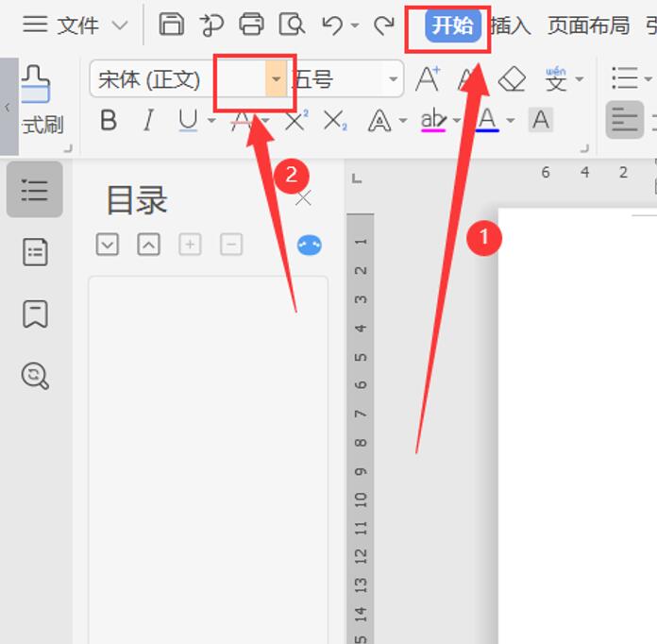The width and height of the screenshot is (657, 644).
Task: Open the font color dropdown arrow
Action: pos(511,121)
